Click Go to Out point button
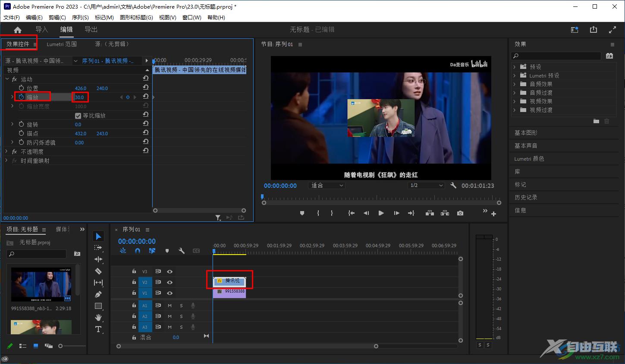 pos(411,213)
